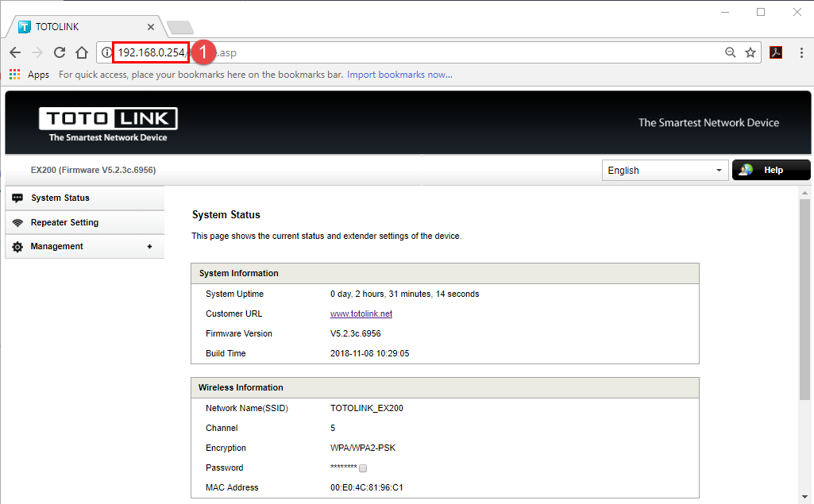Image resolution: width=814 pixels, height=504 pixels.
Task: Click the Build Time 2018-11-08 10:29:05 value
Action: 369,353
